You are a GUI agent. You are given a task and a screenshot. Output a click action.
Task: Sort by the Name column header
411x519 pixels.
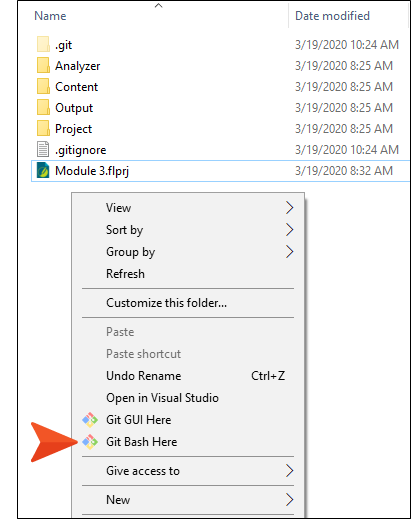click(50, 16)
